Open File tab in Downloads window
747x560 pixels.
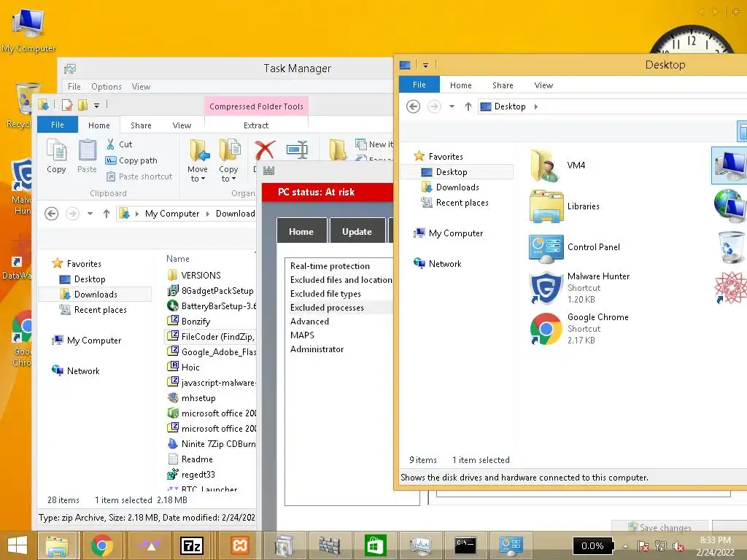coord(58,125)
